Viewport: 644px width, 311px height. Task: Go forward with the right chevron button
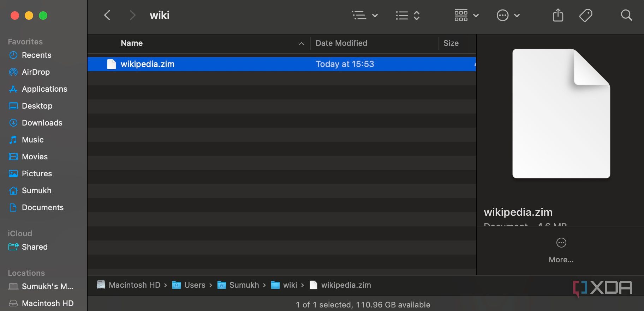(132, 15)
